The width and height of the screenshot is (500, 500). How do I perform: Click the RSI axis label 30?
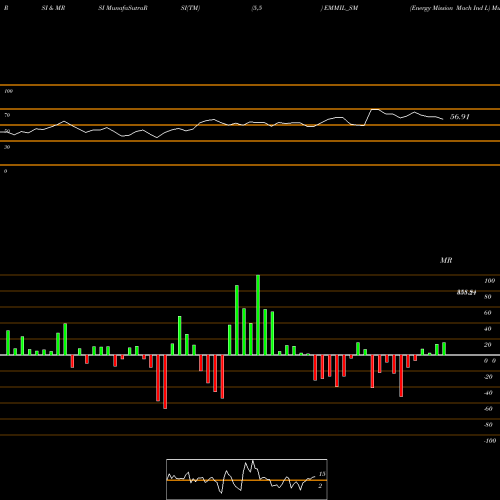[x=7, y=147]
